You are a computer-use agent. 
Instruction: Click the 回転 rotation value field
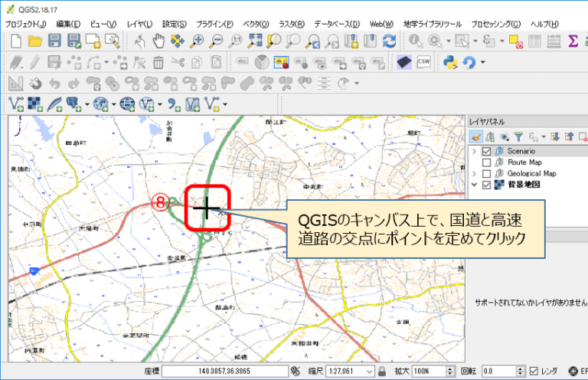498,372
